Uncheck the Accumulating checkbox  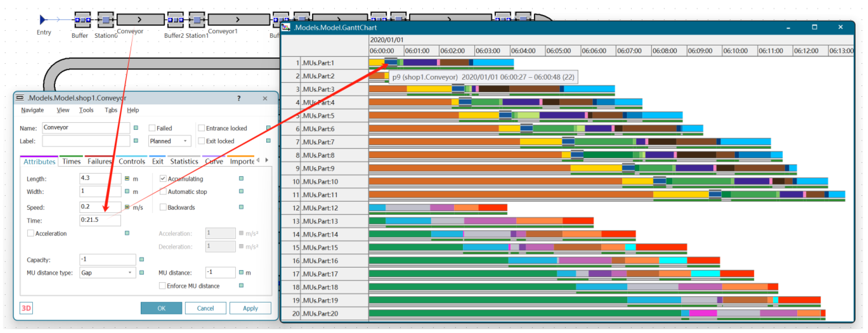pyautogui.click(x=163, y=178)
